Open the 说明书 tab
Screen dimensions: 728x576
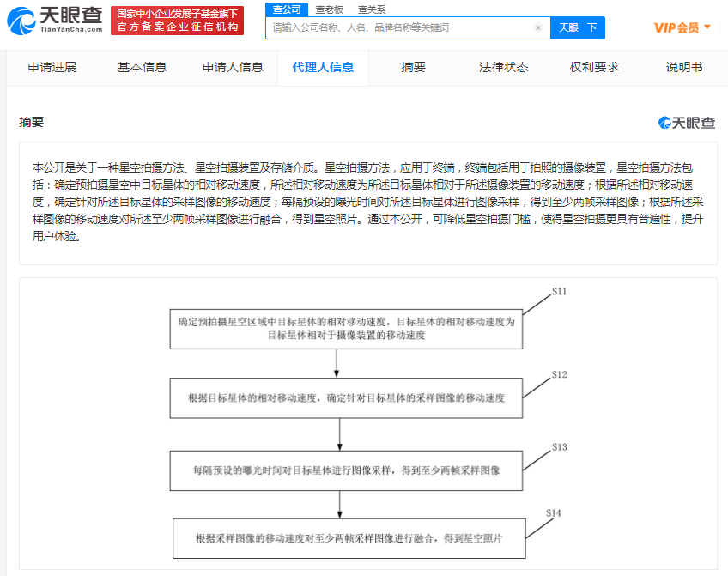pos(682,66)
